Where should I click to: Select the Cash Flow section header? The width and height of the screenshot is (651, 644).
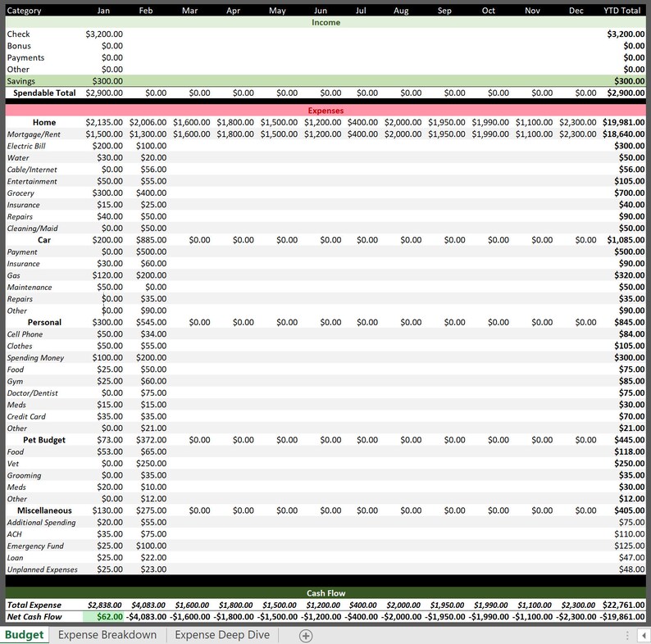[x=326, y=593]
